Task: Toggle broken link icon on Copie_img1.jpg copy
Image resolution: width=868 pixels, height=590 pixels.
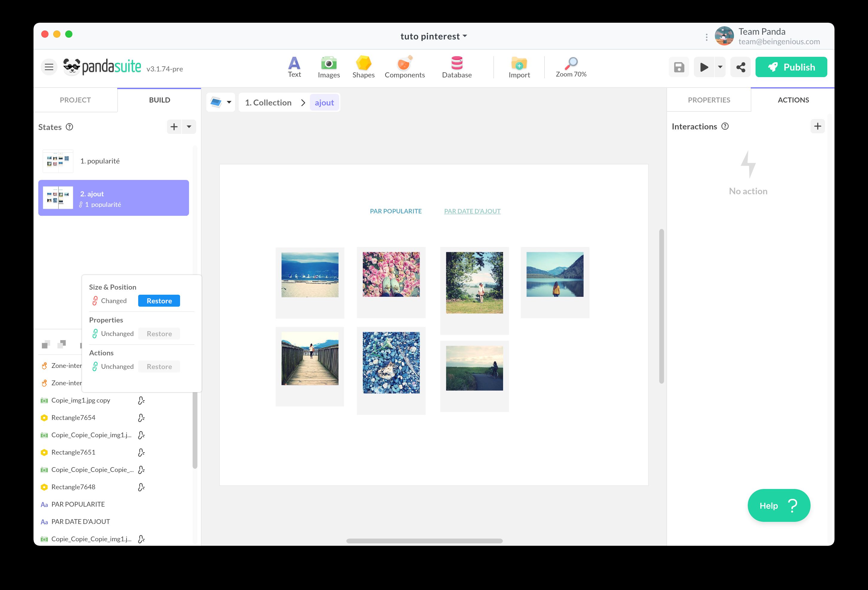Action: tap(141, 401)
